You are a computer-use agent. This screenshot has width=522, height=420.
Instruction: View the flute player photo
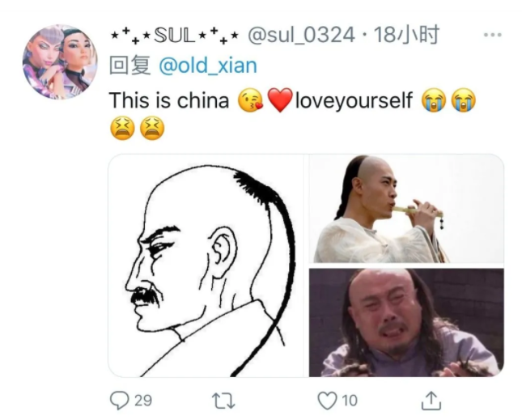(406, 209)
